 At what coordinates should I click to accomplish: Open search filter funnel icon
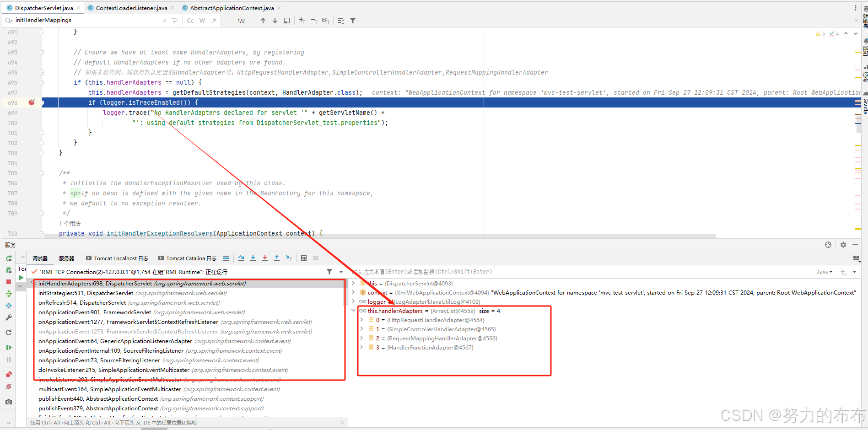point(353,21)
